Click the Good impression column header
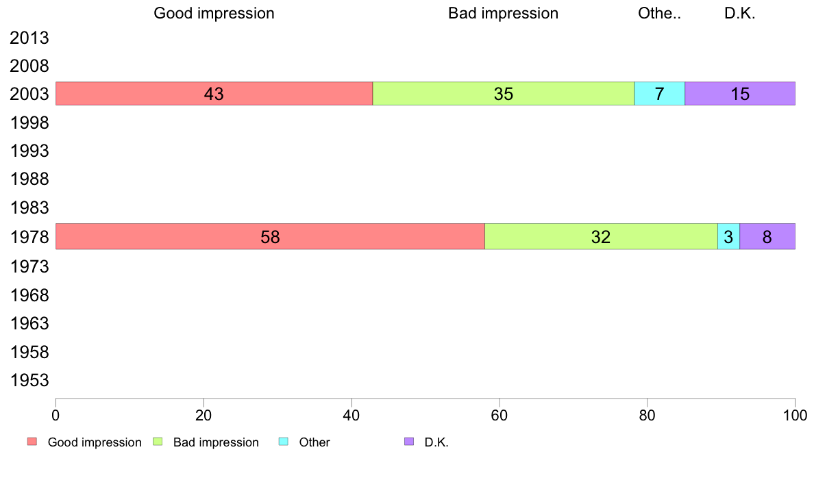Viewport: 814px width, 504px height. click(214, 13)
